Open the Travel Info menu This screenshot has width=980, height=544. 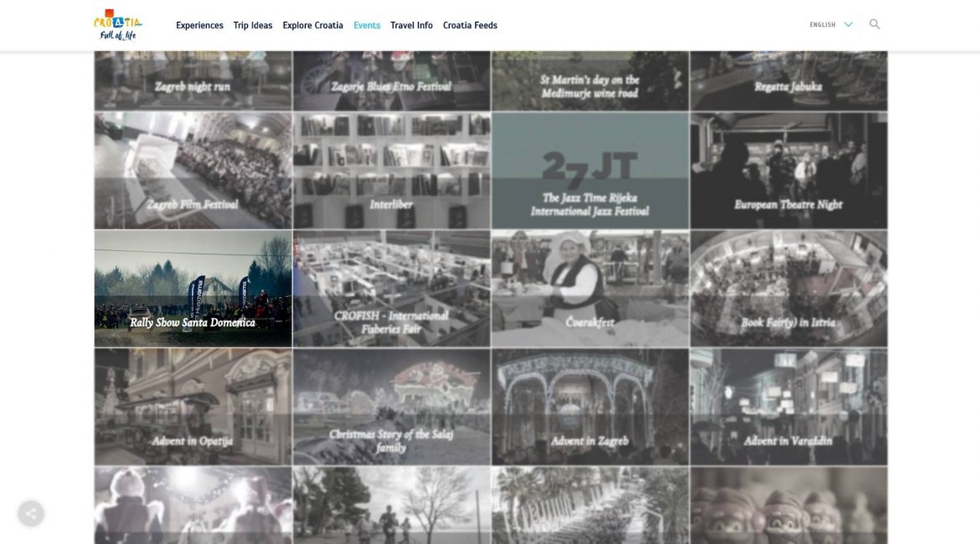tap(411, 25)
